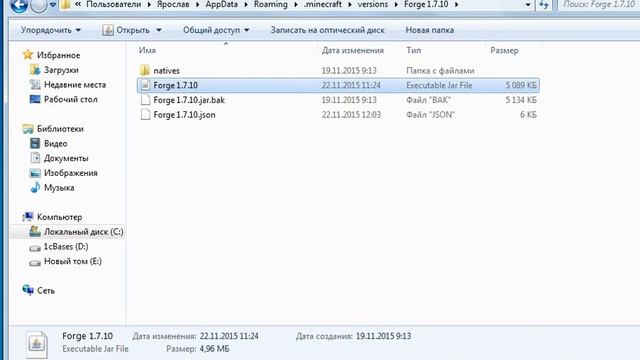Click the Изображения library icon

click(35, 173)
